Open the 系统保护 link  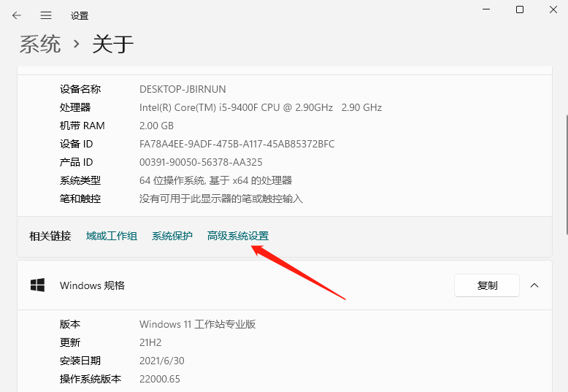(172, 236)
